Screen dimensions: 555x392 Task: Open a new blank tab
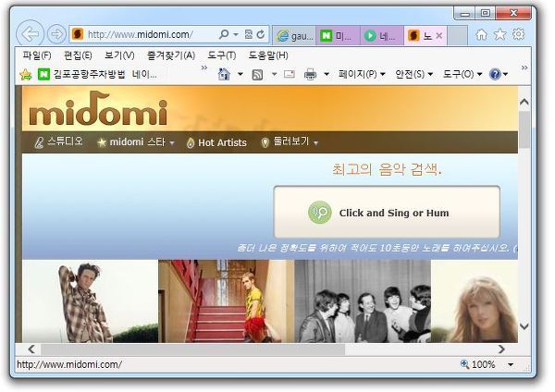click(457, 35)
